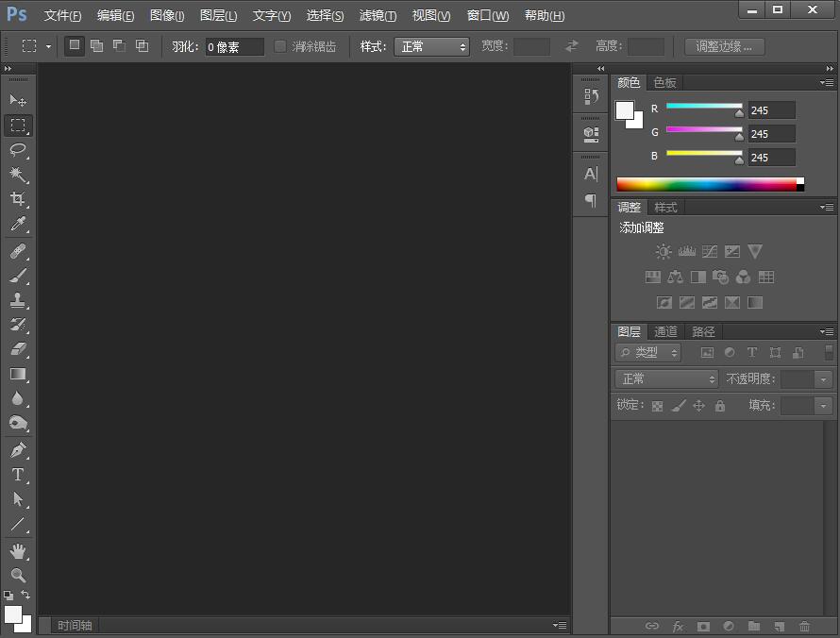Toggle lock all padlock icon
The image size is (840, 638).
coord(720,406)
